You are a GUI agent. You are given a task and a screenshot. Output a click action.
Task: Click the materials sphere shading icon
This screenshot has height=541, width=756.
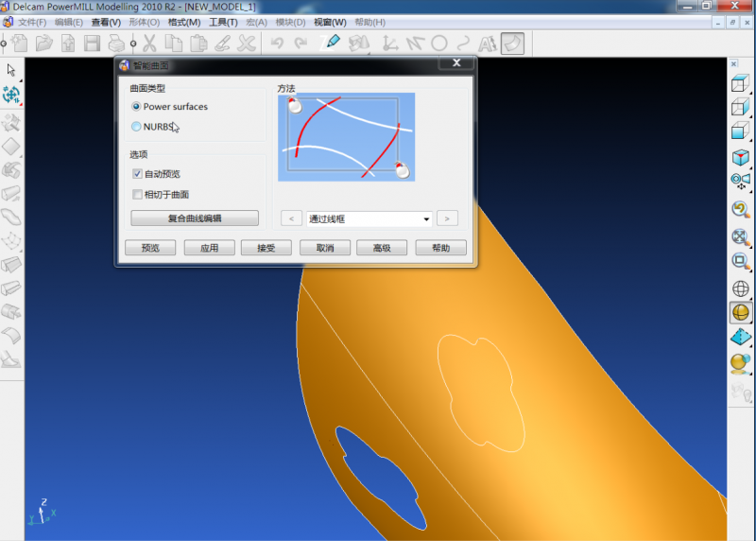[x=740, y=363]
